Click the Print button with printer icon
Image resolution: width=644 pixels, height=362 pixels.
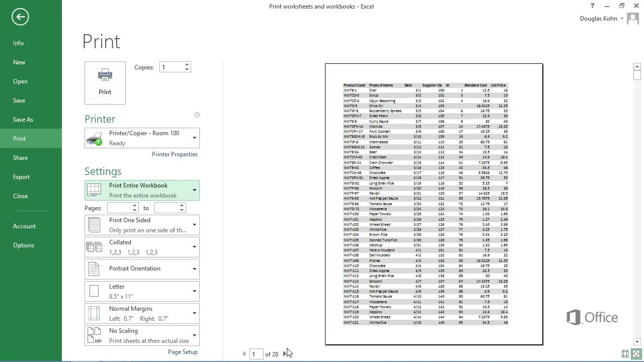click(105, 82)
